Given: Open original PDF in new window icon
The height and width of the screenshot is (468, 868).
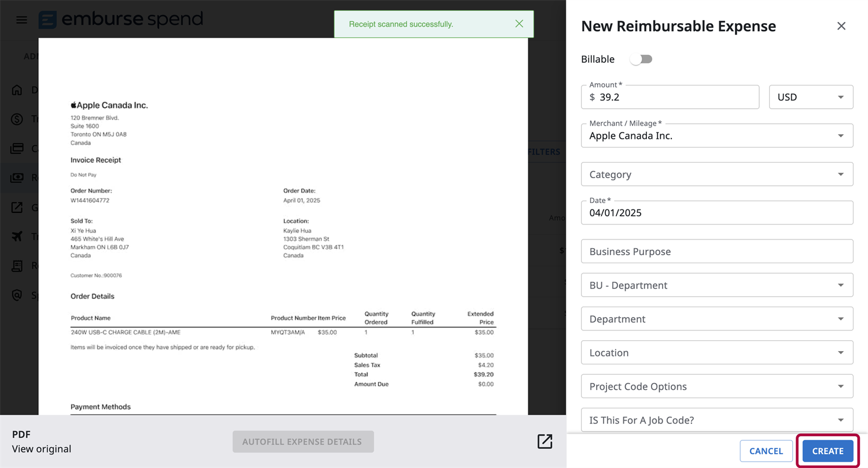Looking at the screenshot, I should pos(545,441).
